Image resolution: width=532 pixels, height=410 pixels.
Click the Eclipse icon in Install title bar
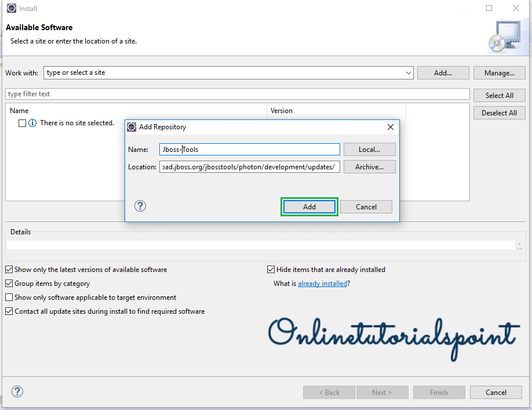click(11, 8)
